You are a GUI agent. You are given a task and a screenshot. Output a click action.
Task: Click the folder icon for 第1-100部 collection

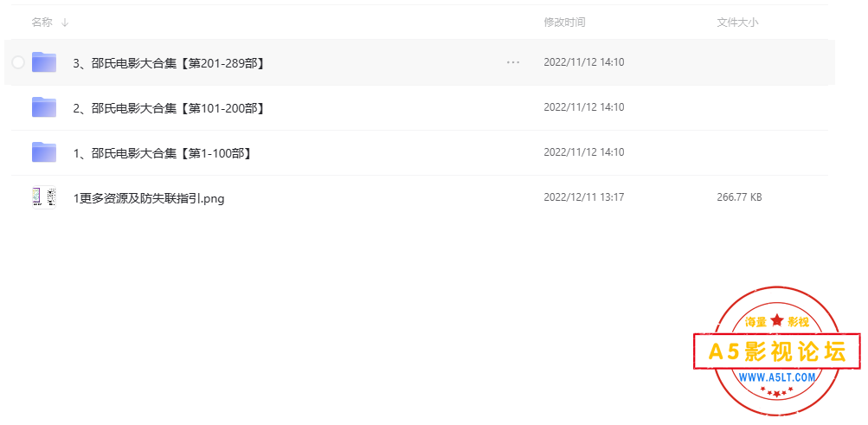coord(44,152)
